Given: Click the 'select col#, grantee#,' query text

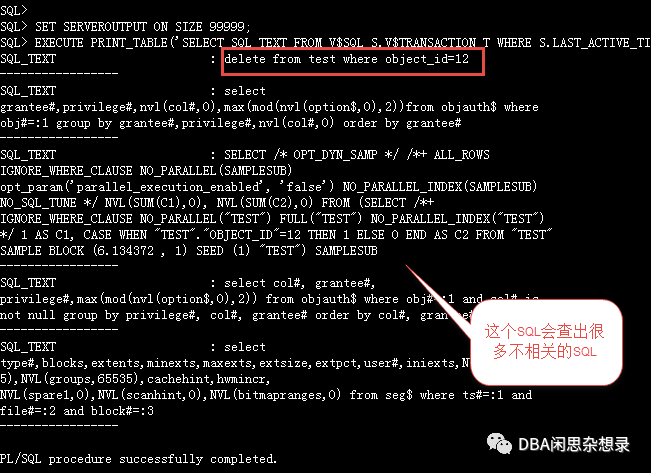Looking at the screenshot, I should [x=299, y=283].
